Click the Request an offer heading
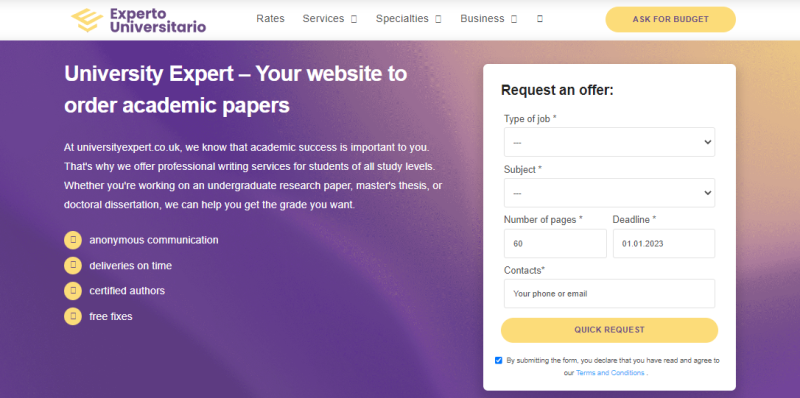Viewport: 800px width, 398px height. pos(557,90)
